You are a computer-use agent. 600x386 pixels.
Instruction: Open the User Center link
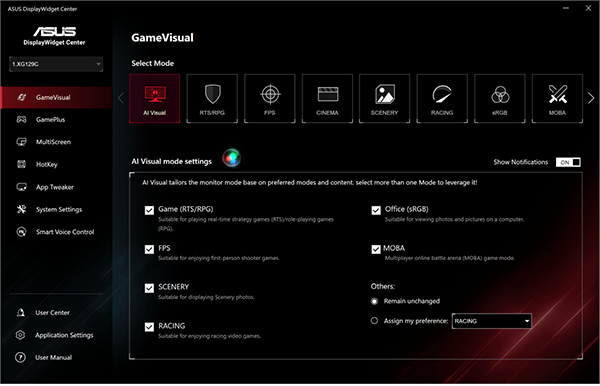[52, 313]
